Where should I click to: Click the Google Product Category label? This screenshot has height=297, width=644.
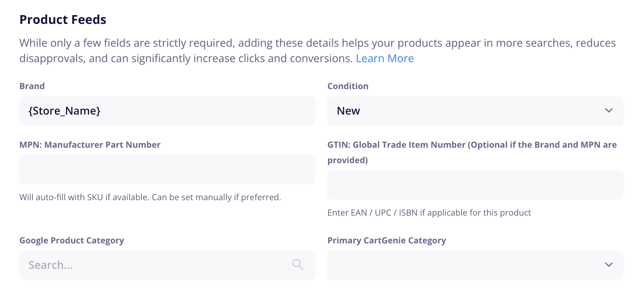pyautogui.click(x=72, y=240)
